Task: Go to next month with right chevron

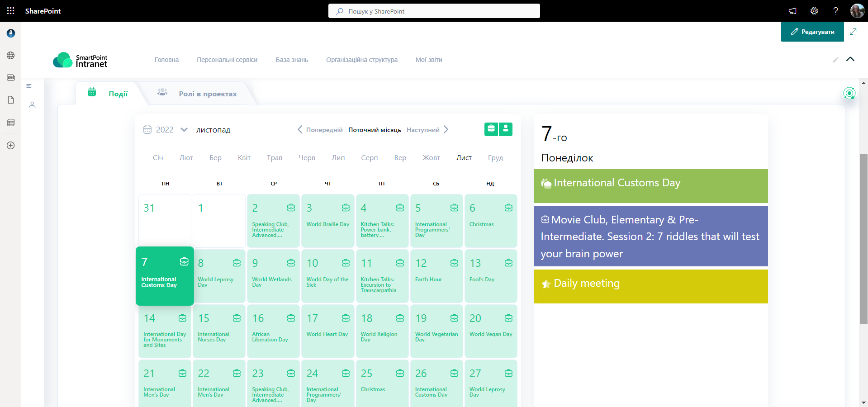Action: (x=446, y=130)
